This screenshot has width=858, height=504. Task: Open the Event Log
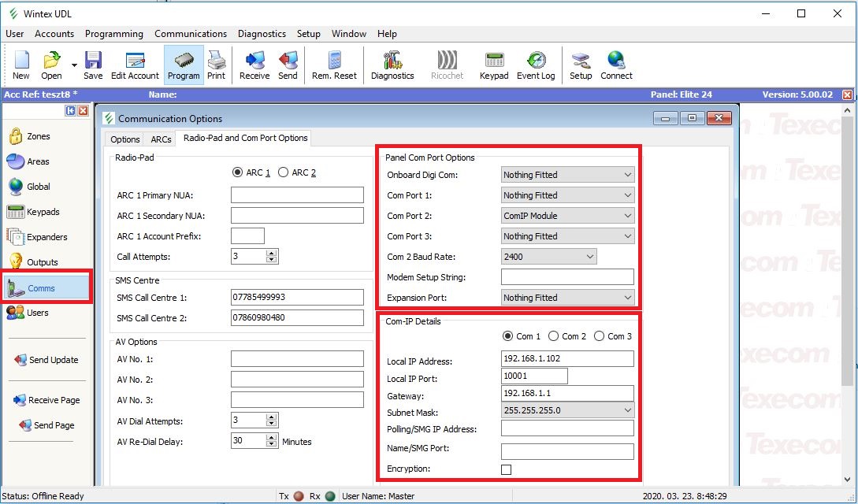(x=536, y=65)
